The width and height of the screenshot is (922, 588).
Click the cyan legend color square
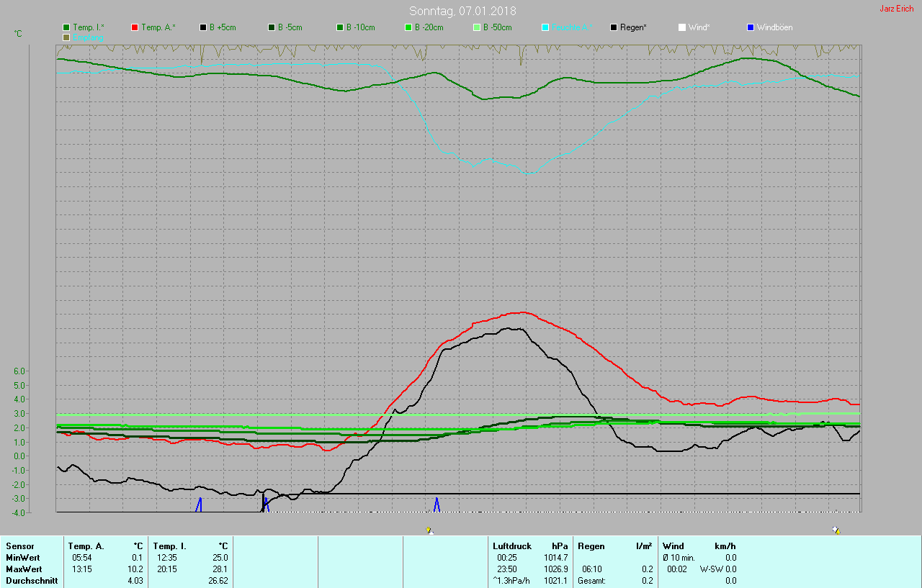545,27
